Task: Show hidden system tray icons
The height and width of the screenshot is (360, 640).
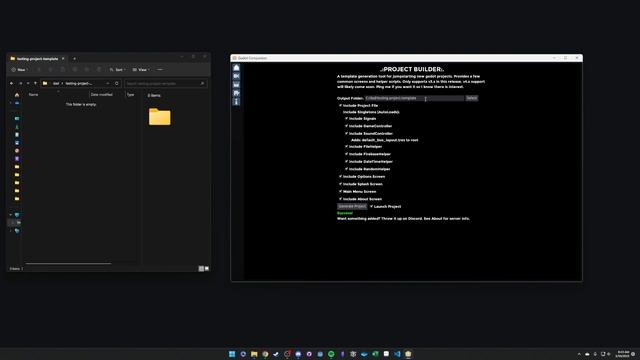Action: click(579, 354)
